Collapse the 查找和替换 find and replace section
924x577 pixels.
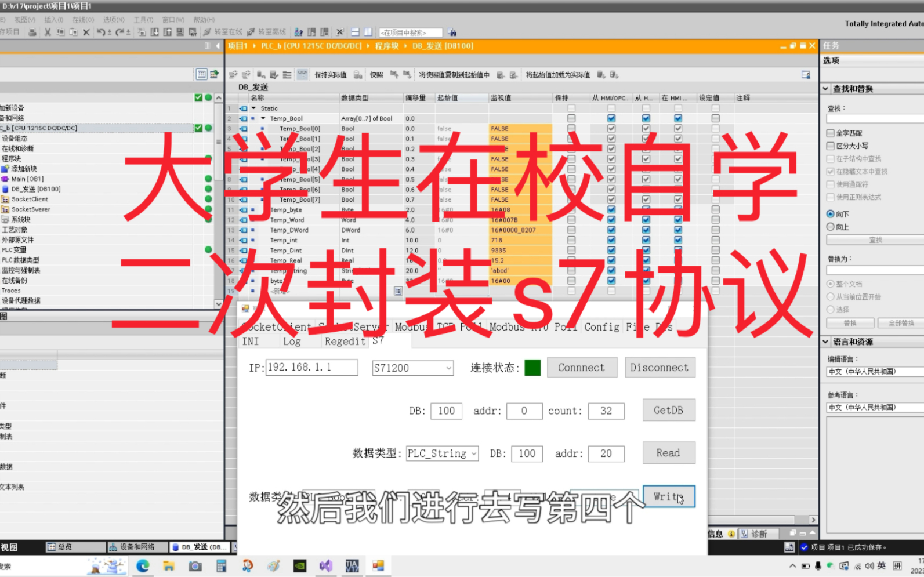coord(825,89)
